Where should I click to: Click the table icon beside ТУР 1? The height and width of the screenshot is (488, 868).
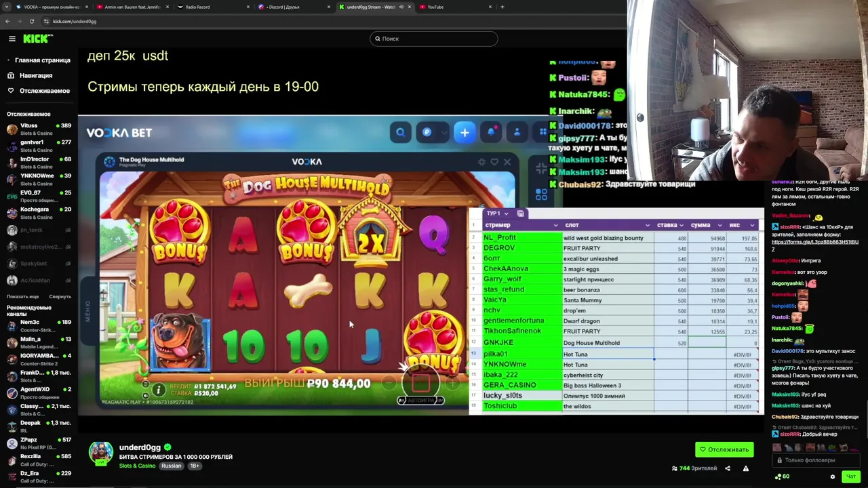pyautogui.click(x=521, y=213)
